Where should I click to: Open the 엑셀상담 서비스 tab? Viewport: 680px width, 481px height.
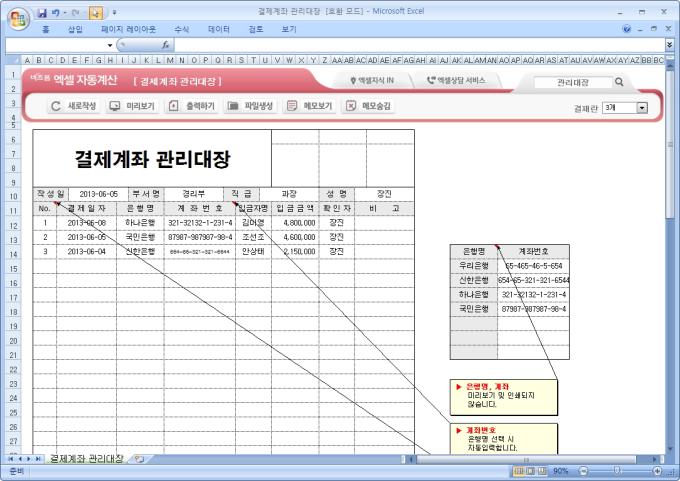pos(456,80)
